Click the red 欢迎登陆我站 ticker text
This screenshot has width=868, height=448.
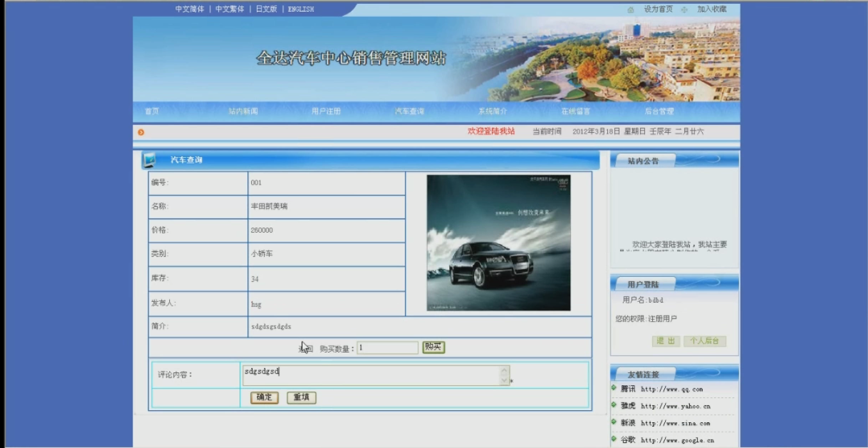click(x=491, y=131)
